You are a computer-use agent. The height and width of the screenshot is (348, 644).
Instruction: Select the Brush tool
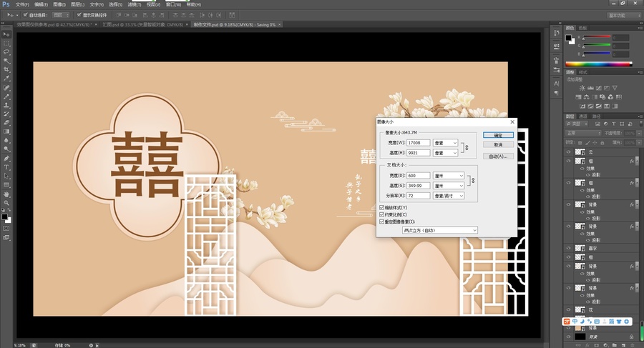[x=6, y=97]
